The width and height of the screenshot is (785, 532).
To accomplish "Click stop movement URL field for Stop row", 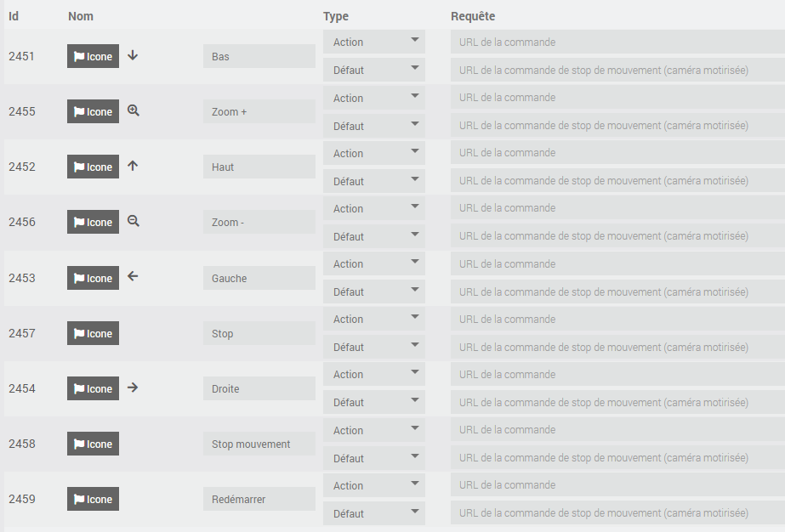I will tap(617, 348).
